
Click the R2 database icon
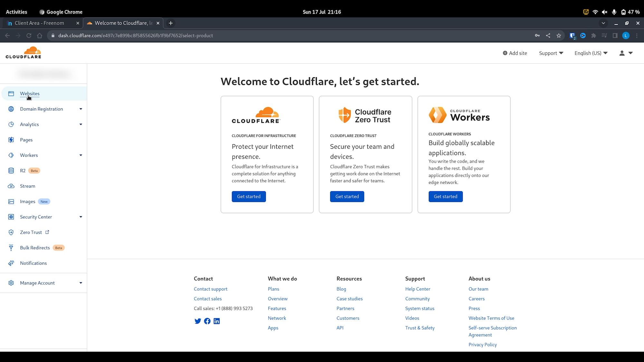(x=11, y=171)
